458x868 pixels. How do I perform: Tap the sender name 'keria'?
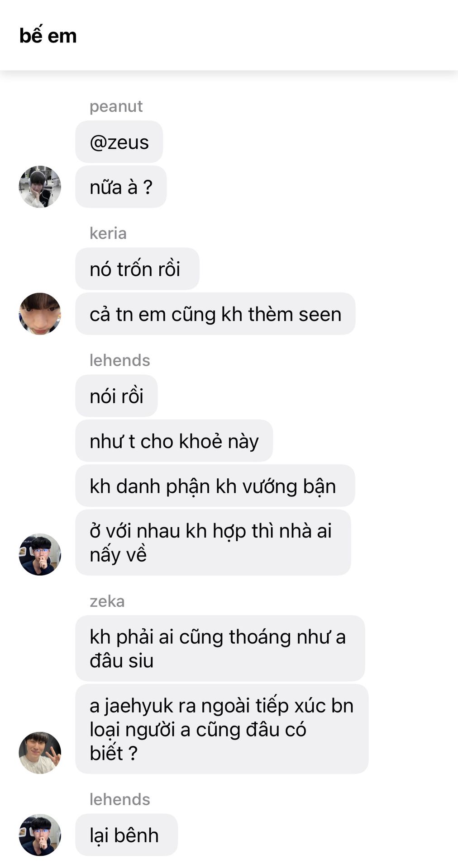(x=108, y=233)
